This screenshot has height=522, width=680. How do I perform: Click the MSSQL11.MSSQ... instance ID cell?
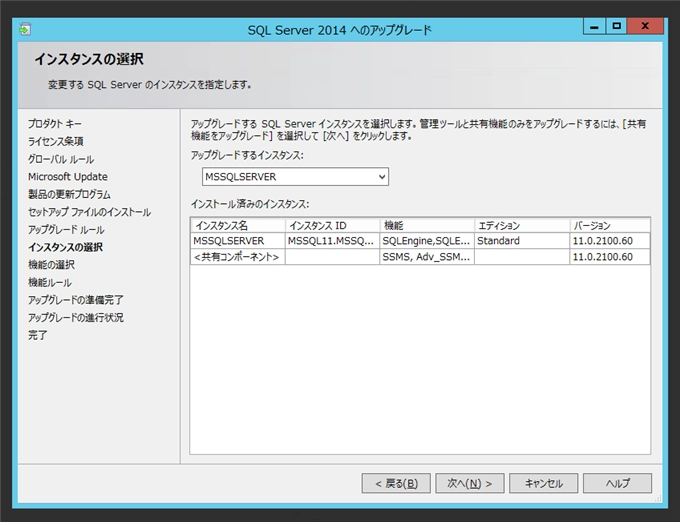click(332, 241)
